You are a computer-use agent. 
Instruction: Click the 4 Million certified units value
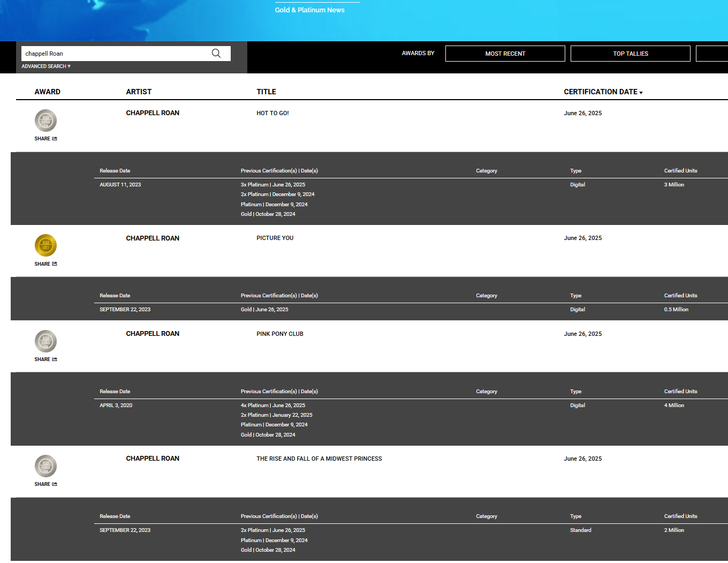pyautogui.click(x=674, y=406)
